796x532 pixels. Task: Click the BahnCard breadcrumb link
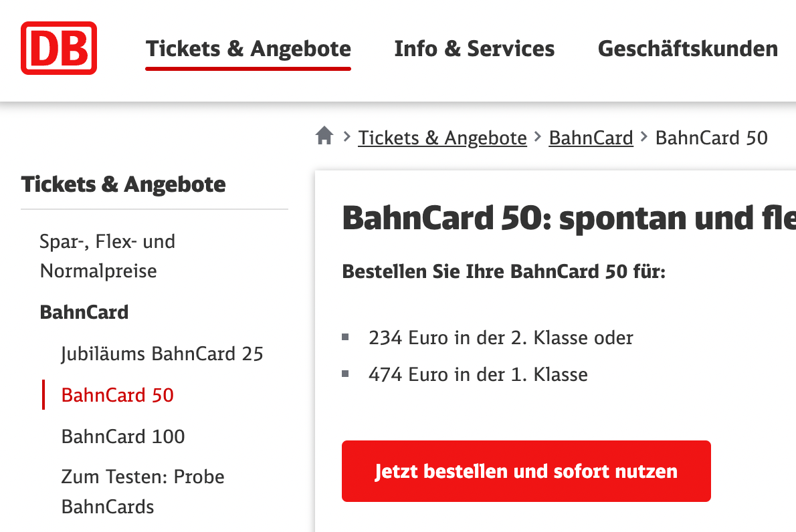point(591,138)
